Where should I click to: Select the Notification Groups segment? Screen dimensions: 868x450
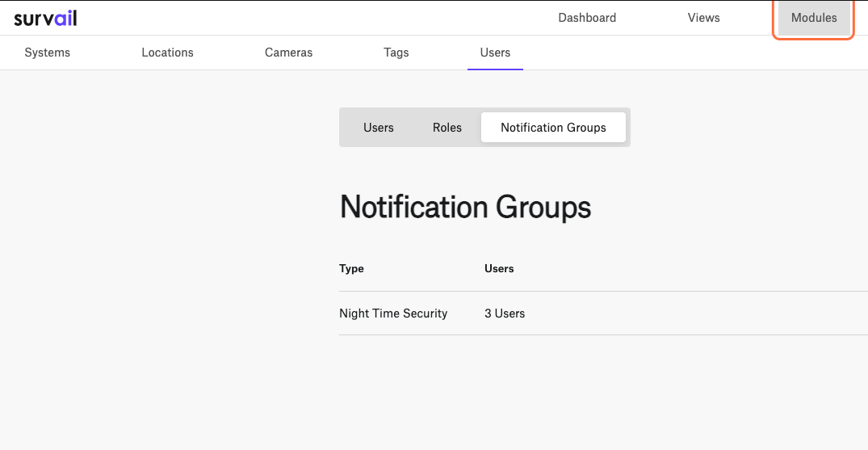(553, 128)
